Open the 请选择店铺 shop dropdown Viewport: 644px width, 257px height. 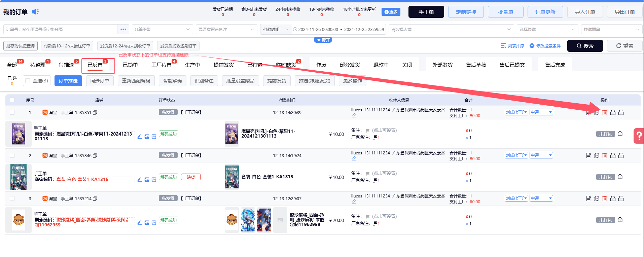coord(451,29)
